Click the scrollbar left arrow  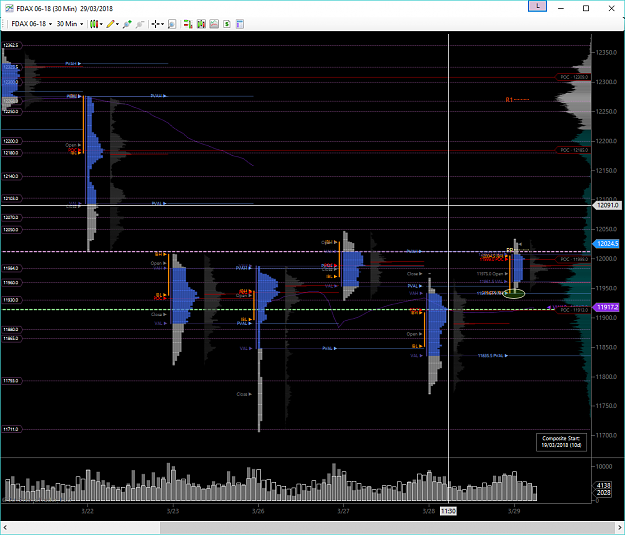(x=5, y=528)
